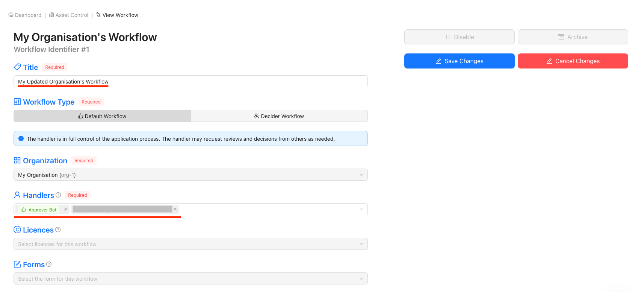Click the Workflow Type sliders icon

[x=17, y=102]
